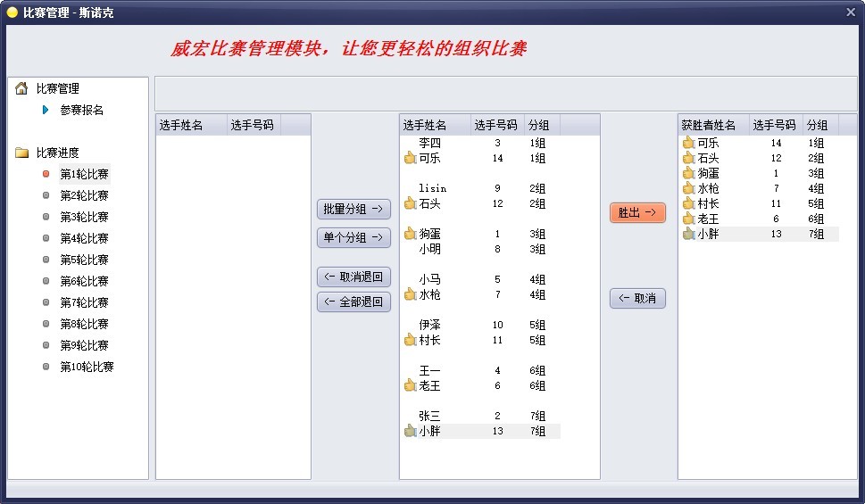Sort left list by 选手姓名 header
Viewport: 865px width, 504px height.
click(x=191, y=125)
